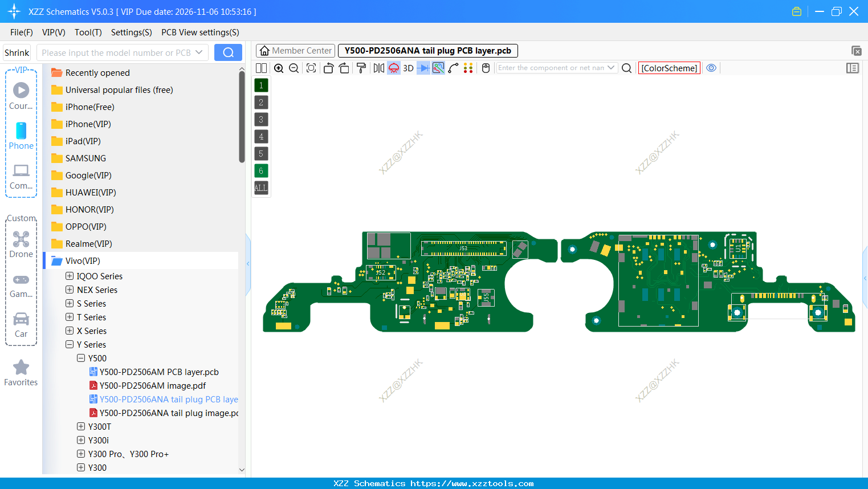Click the Shrink sidebar button
The image size is (868, 489).
[17, 52]
